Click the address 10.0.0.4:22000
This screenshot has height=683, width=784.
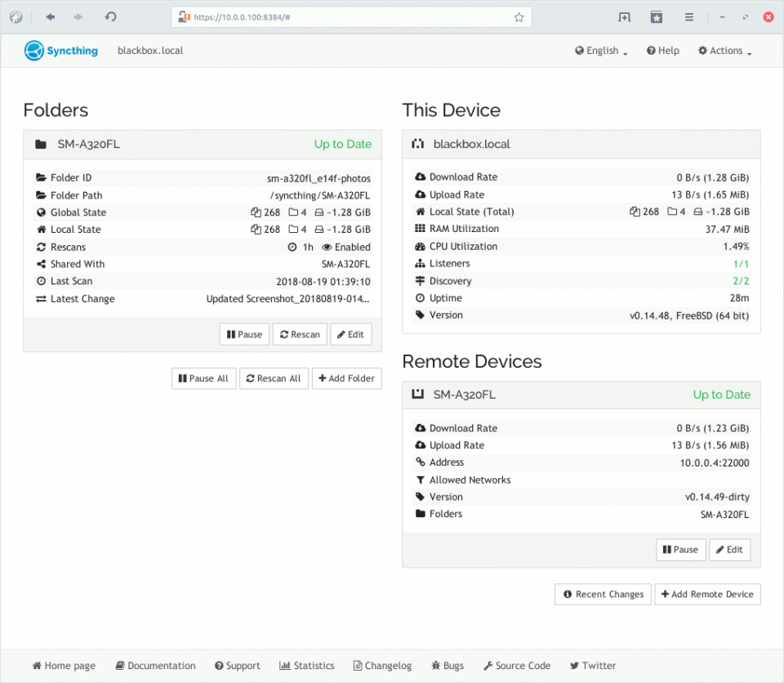point(715,463)
